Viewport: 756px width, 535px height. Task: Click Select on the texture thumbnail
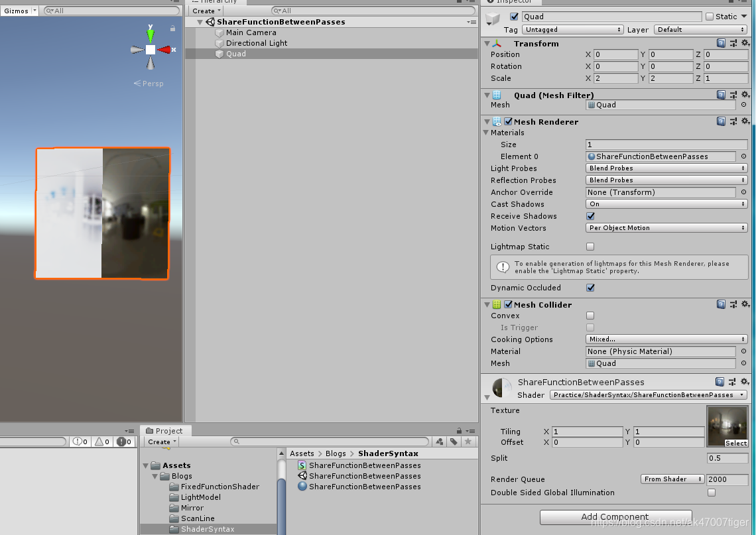coord(737,444)
